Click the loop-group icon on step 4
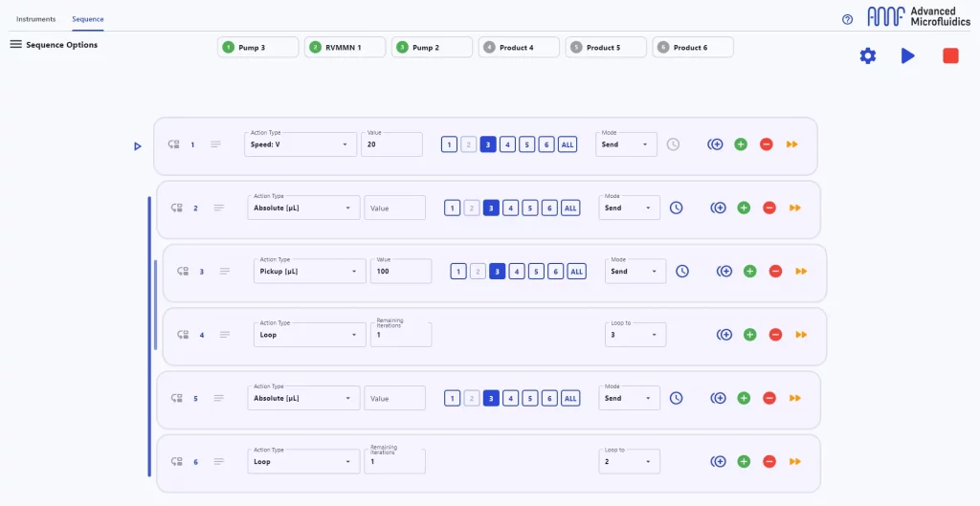Image resolution: width=980 pixels, height=506 pixels. pos(183,335)
